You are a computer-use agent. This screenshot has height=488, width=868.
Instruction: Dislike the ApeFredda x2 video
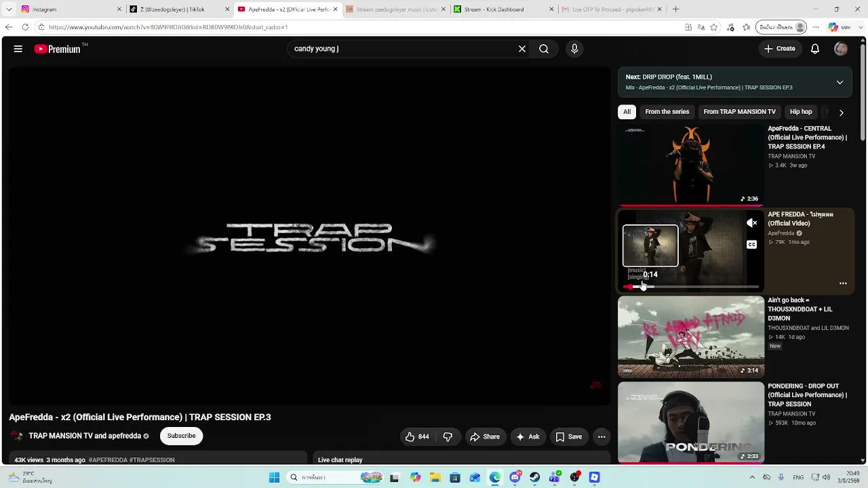[448, 437]
